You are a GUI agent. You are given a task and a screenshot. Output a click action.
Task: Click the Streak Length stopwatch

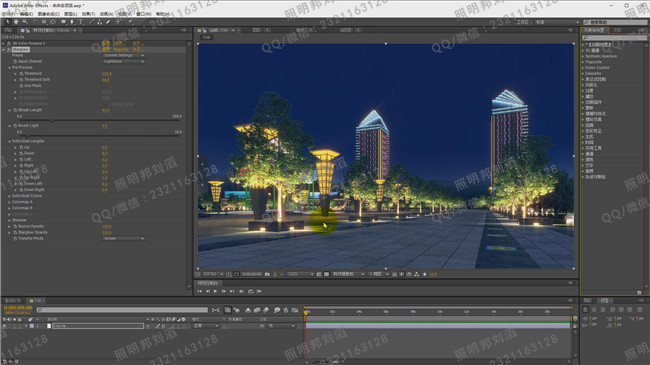click(15, 110)
